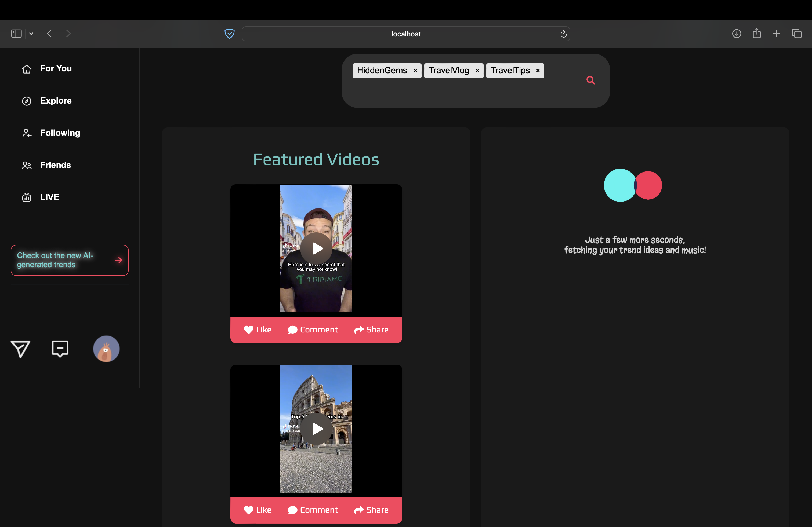Open the Following feed
The width and height of the screenshot is (812, 527).
point(60,133)
